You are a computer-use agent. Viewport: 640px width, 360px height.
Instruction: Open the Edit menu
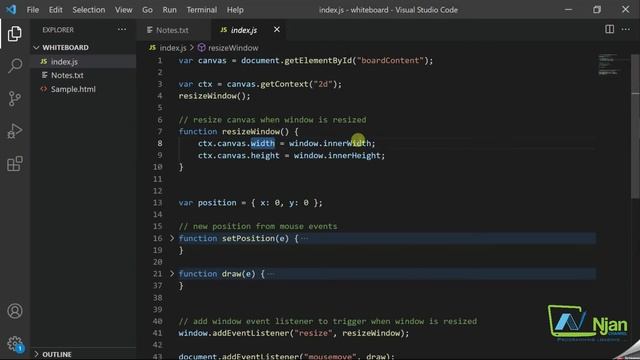(56, 10)
